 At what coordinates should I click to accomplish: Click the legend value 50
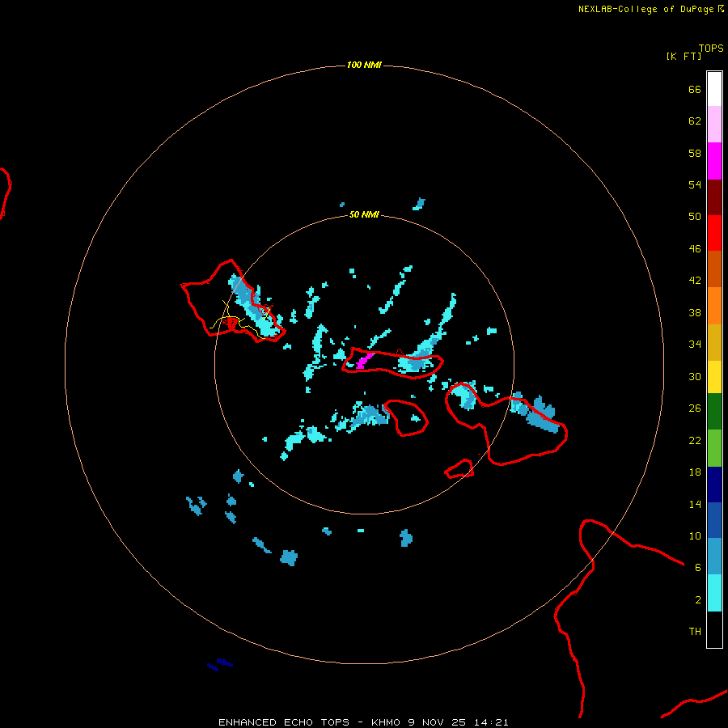pos(695,217)
